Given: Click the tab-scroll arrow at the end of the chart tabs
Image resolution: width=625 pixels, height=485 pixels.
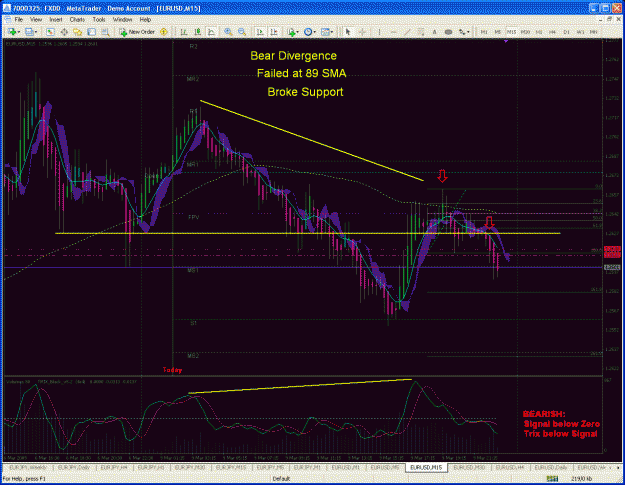Looking at the screenshot, I should pyautogui.click(x=618, y=468).
